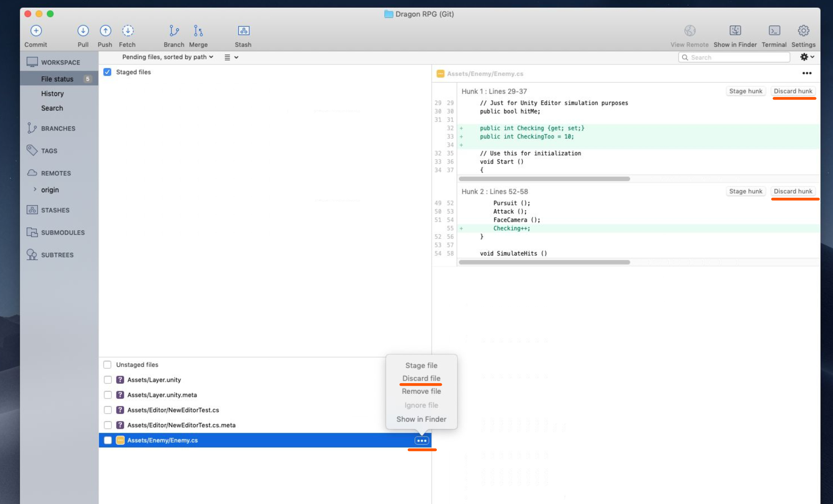Screen dimensions: 833x504
Task: Uncheck the Staged files checkbox
Action: click(107, 72)
